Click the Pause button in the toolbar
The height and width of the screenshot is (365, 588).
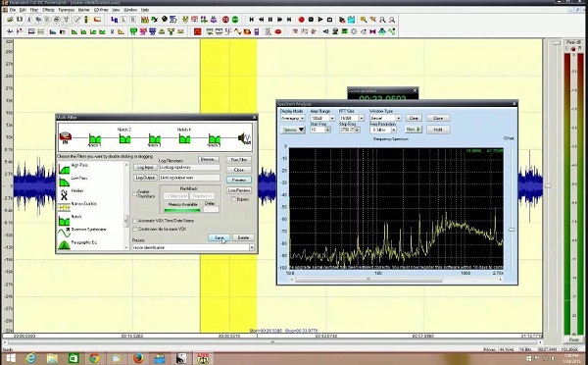click(x=270, y=20)
